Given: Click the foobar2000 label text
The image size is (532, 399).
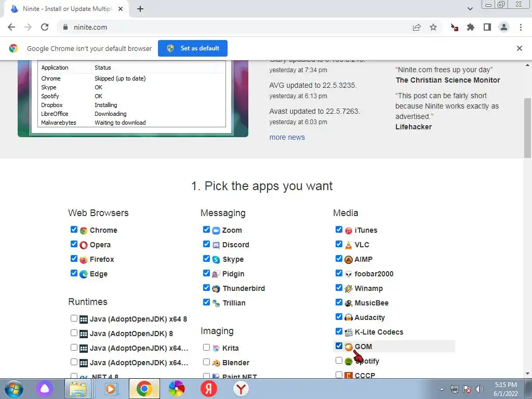Looking at the screenshot, I should coord(374,274).
